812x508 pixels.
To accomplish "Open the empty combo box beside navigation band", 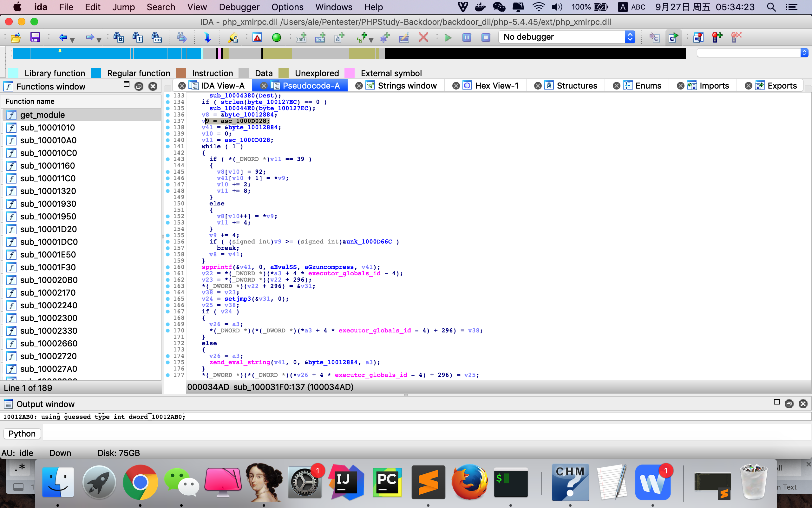I will point(753,53).
